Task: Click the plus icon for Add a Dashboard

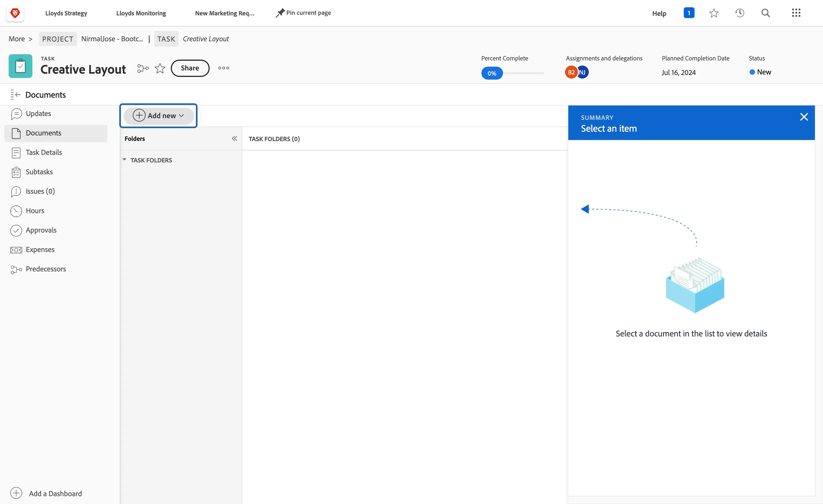Action: (x=16, y=493)
